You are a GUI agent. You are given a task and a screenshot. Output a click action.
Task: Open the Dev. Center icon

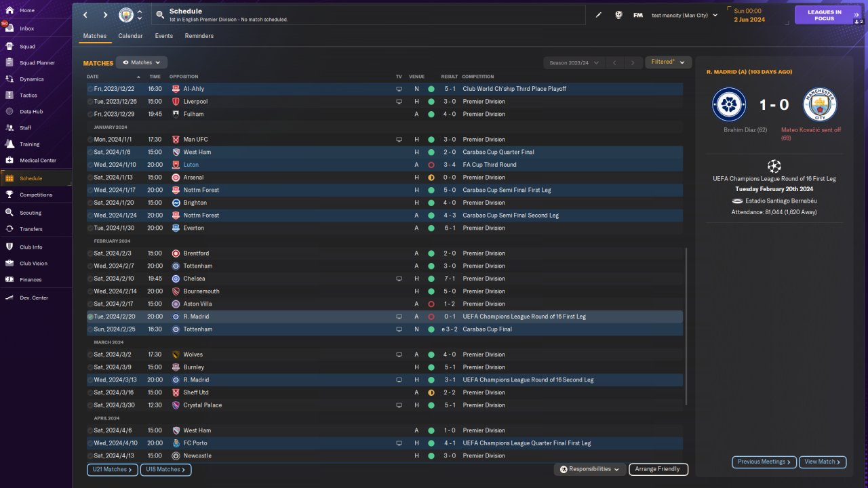(9, 298)
